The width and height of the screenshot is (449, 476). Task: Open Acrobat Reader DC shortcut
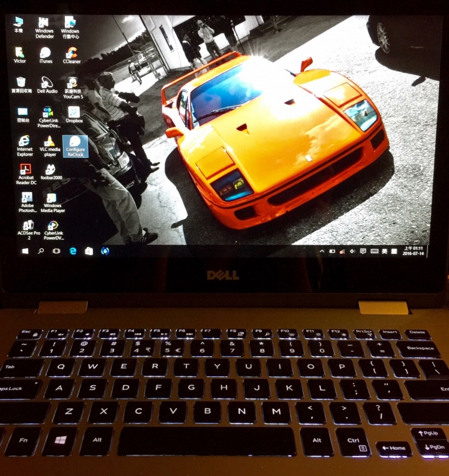[x=26, y=174]
